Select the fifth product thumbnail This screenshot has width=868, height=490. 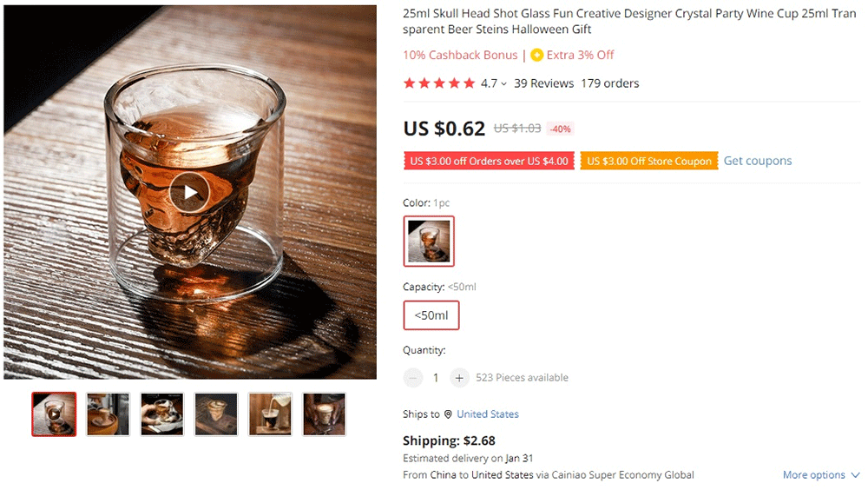270,414
